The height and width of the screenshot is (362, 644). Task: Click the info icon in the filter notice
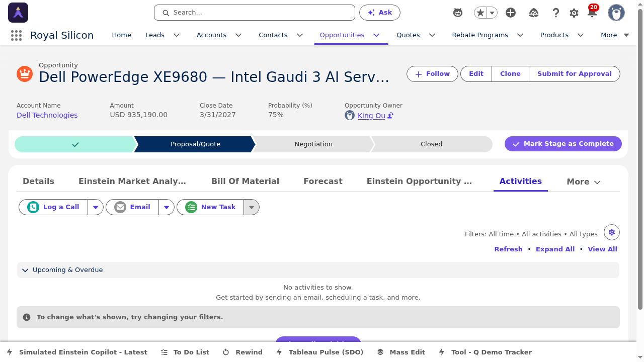[x=27, y=317]
